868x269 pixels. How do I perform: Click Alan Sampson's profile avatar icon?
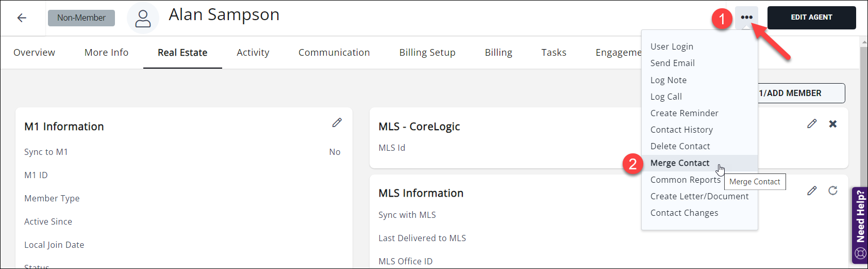point(143,19)
